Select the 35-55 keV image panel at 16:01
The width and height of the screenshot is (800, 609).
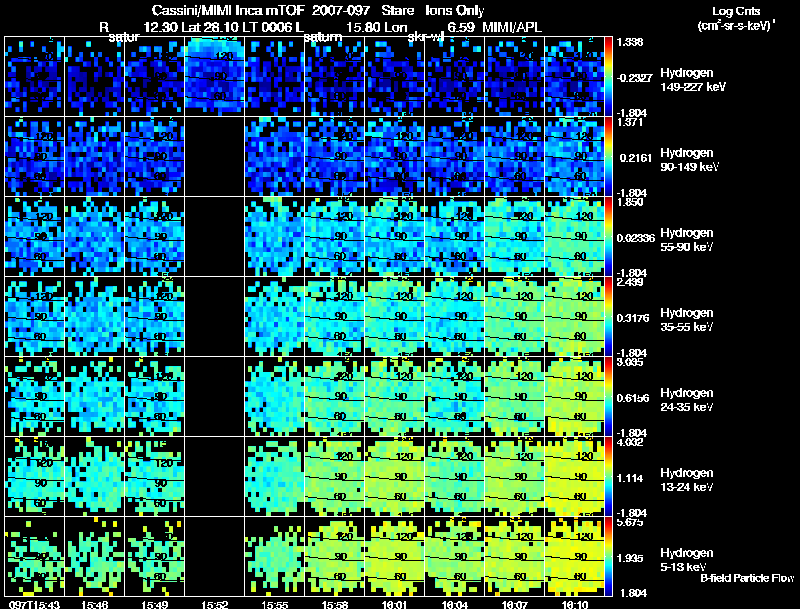395,317
